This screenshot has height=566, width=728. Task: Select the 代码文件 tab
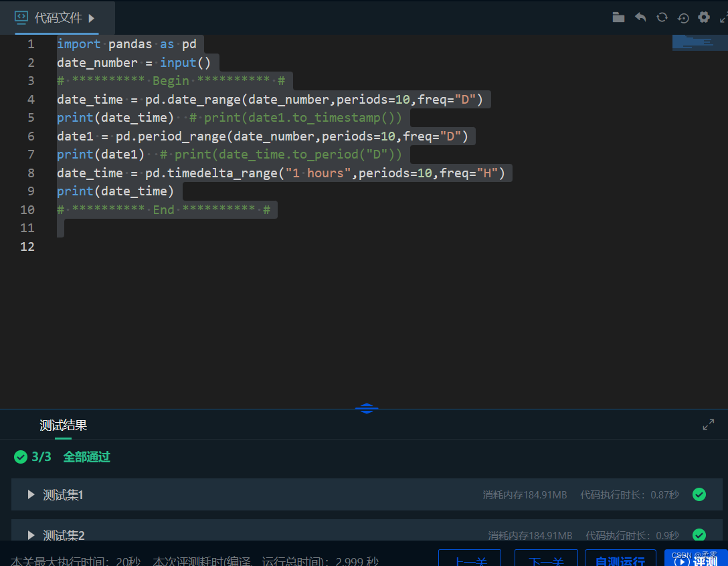(x=58, y=17)
